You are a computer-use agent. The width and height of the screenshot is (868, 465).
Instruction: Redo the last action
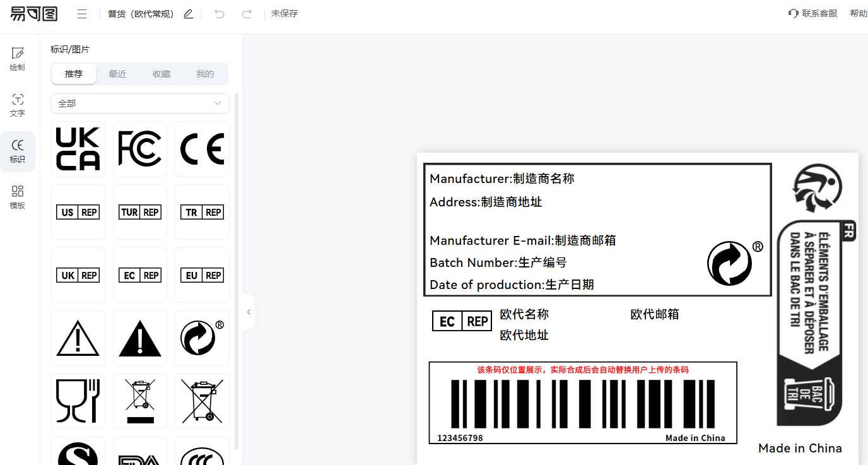247,14
